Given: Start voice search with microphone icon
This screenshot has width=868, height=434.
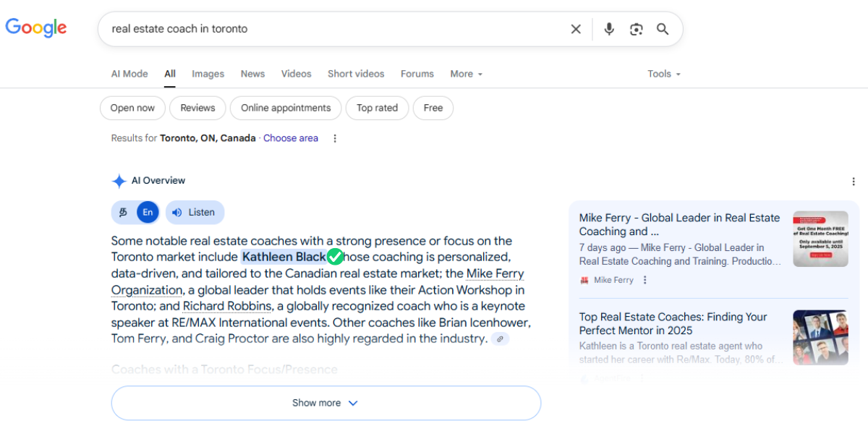Looking at the screenshot, I should point(609,29).
